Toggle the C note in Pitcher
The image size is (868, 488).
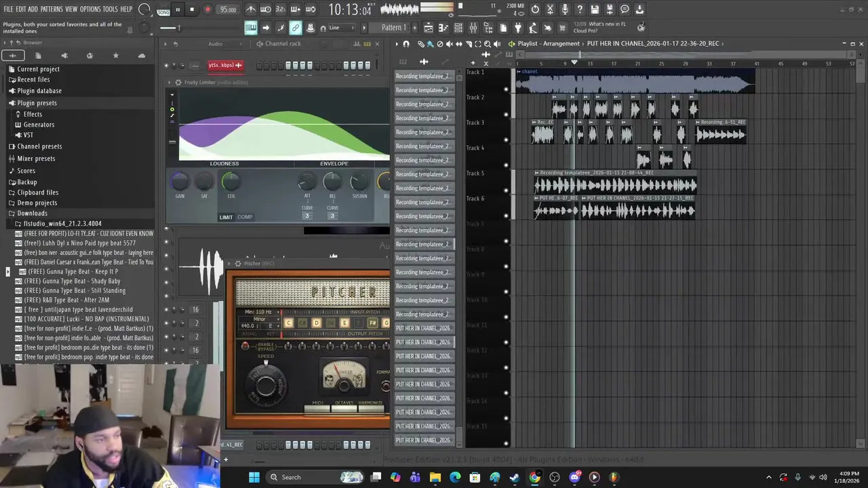[x=289, y=323]
